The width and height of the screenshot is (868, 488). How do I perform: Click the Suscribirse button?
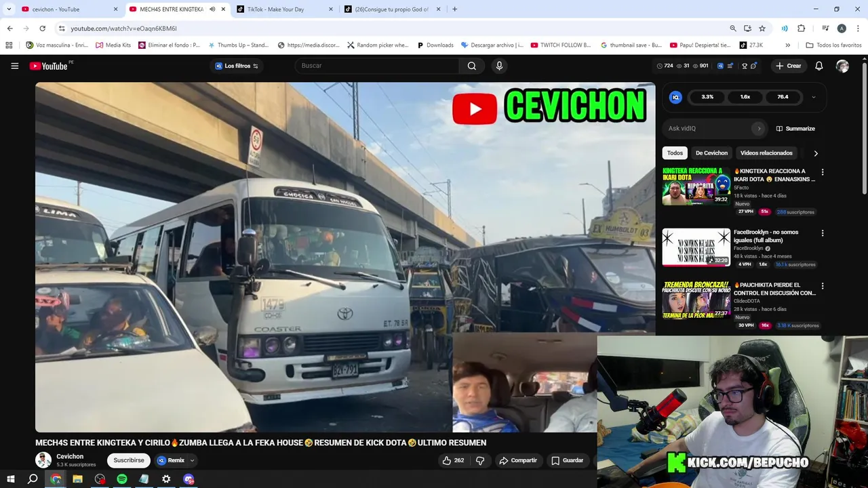coord(129,460)
